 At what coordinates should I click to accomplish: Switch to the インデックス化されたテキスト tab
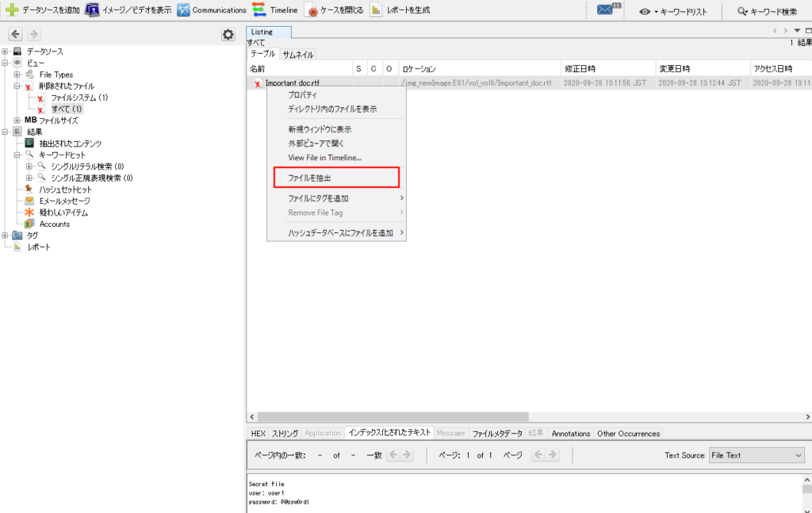[389, 433]
